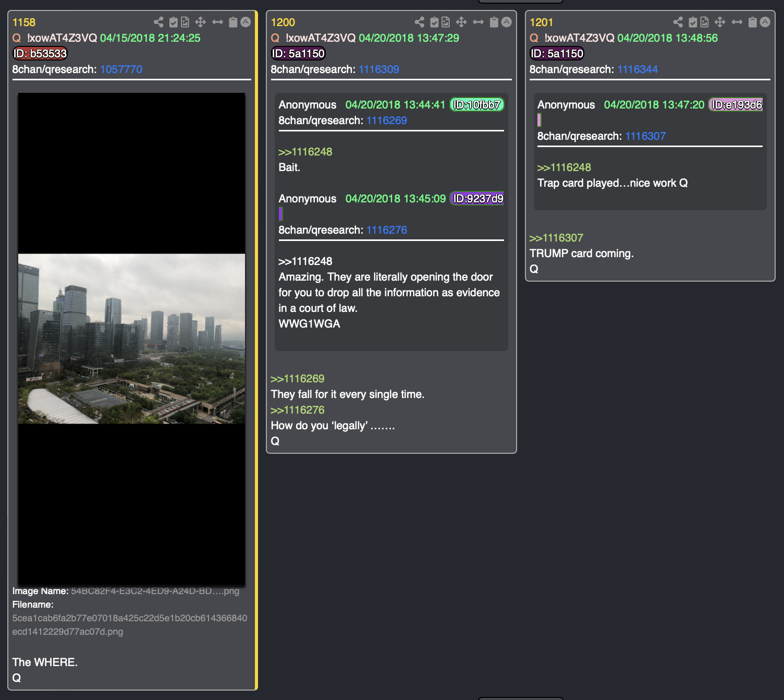Click the clipboard-check icon on post 1200
784x700 pixels.
tap(434, 22)
